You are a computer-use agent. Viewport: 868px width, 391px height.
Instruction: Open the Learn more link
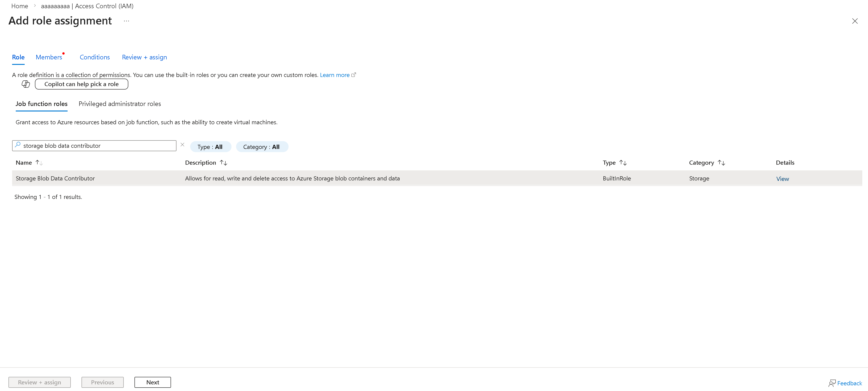(x=335, y=75)
